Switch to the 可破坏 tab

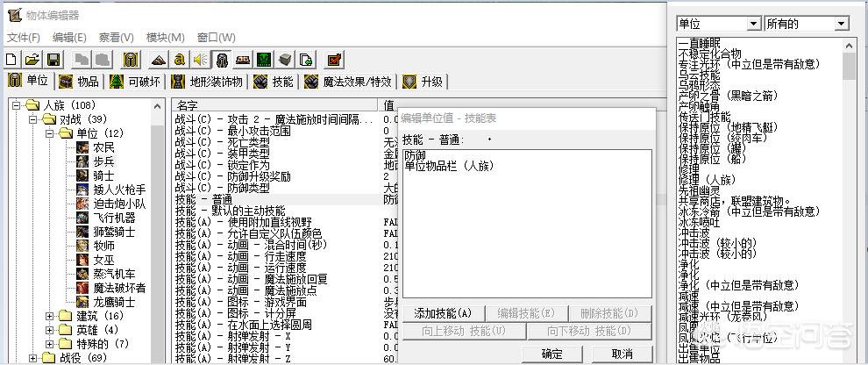pyautogui.click(x=136, y=82)
